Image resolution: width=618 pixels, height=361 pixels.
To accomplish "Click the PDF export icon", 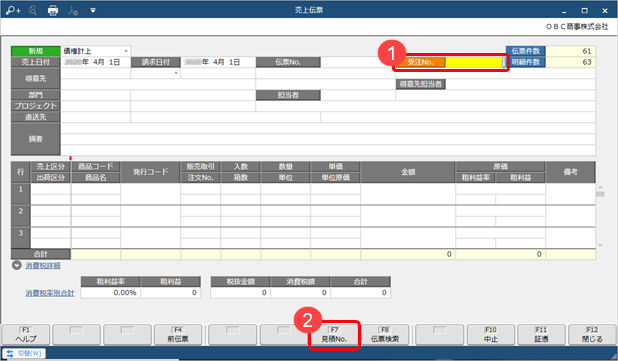I will pyautogui.click(x=73, y=10).
